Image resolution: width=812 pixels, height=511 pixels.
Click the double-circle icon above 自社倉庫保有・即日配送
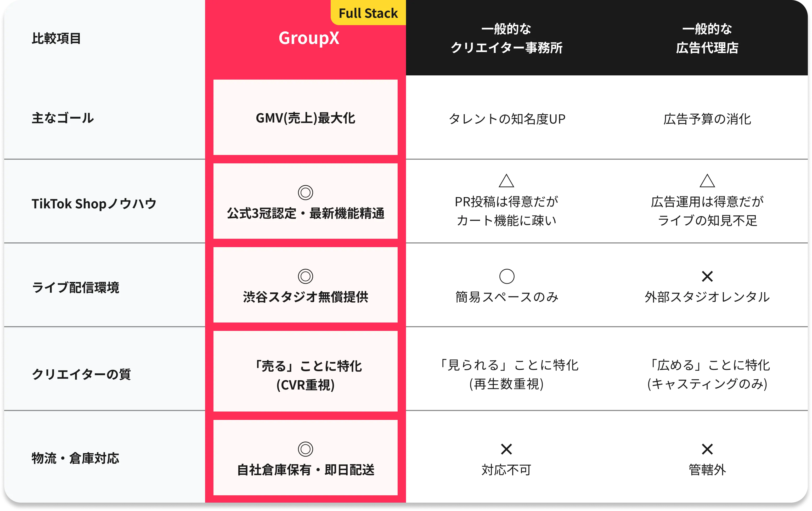pyautogui.click(x=305, y=449)
